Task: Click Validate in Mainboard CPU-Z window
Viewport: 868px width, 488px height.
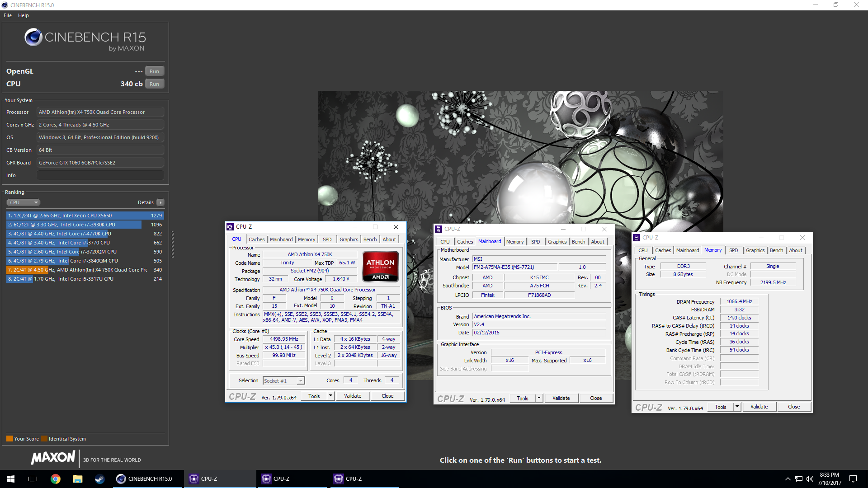Action: (x=561, y=399)
